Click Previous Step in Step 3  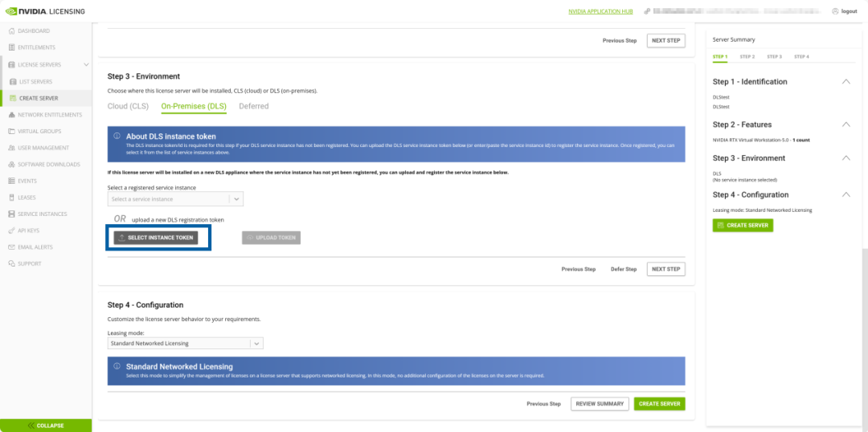[579, 269]
